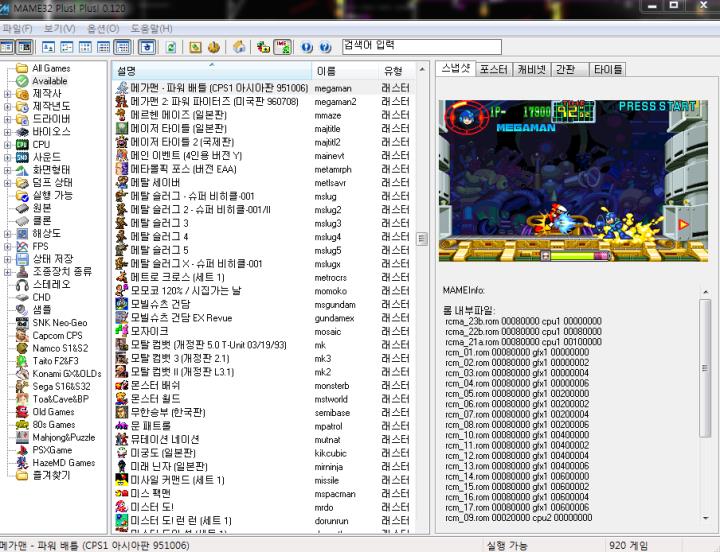This screenshot has width=720, height=552.
Task: Select the All Games folder icon
Action: (x=22, y=68)
